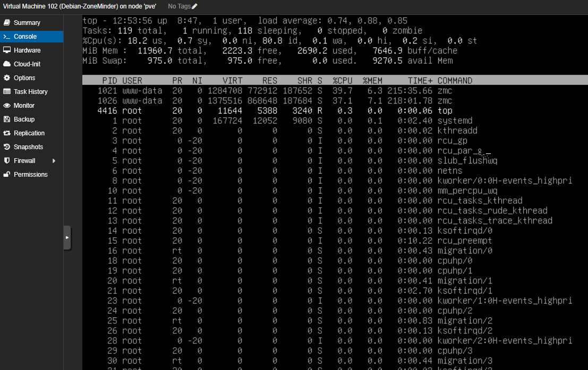Click the migration/2 process row
The image size is (588, 370).
300,321
